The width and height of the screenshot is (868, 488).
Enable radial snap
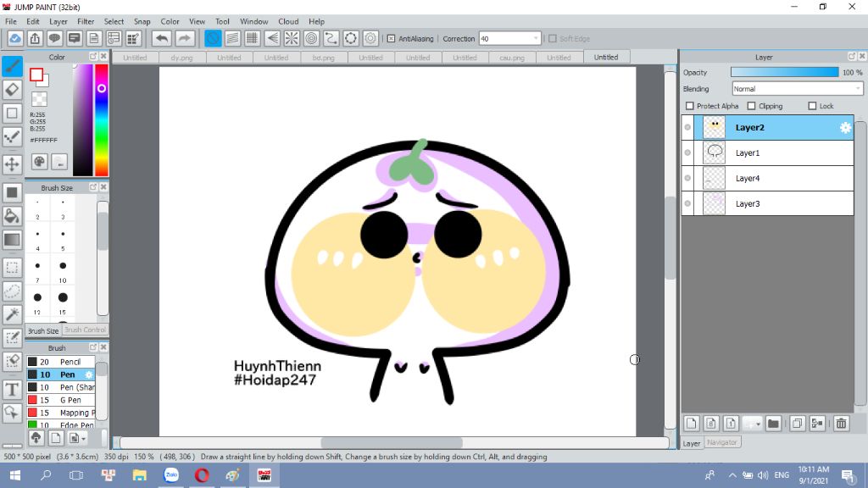tap(292, 38)
